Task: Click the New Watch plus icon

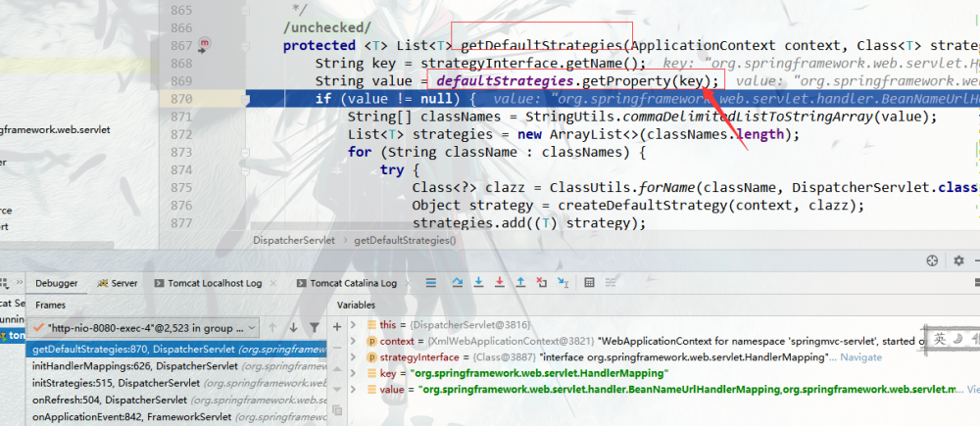Action: [x=337, y=327]
